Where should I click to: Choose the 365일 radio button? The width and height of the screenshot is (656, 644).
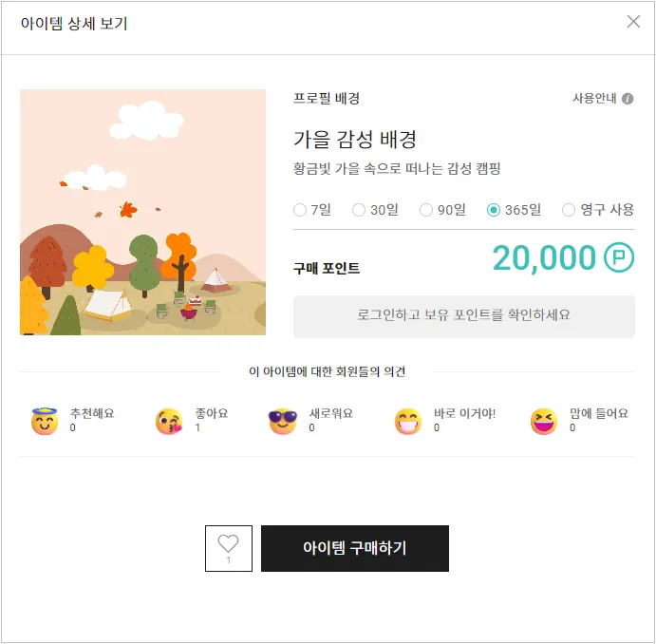pyautogui.click(x=494, y=210)
